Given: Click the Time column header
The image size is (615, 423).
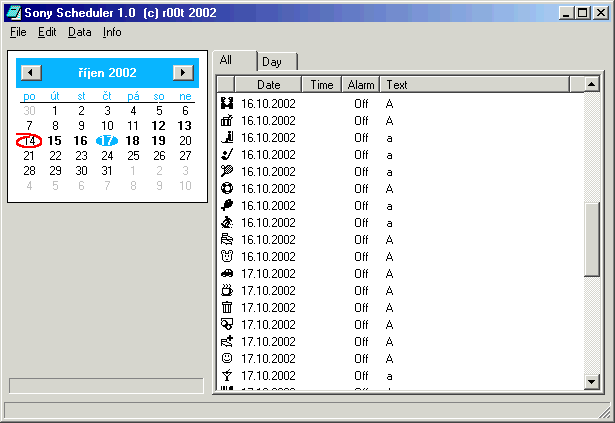Looking at the screenshot, I should click(x=322, y=84).
